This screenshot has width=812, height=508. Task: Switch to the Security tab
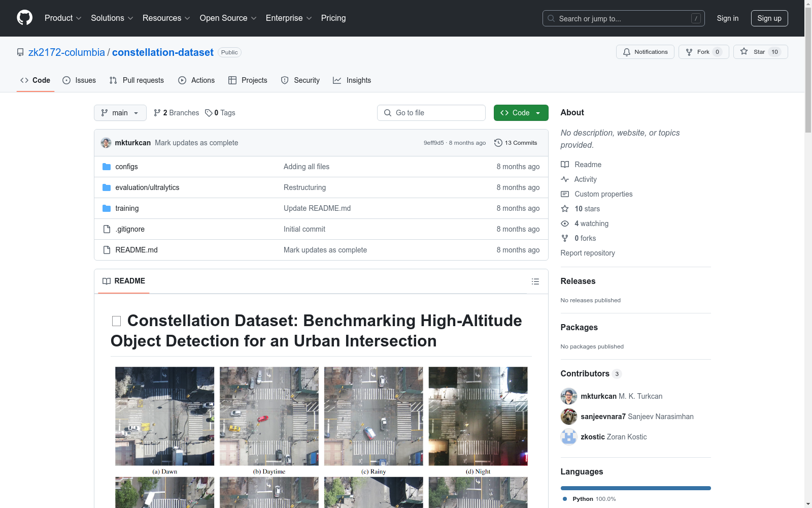pyautogui.click(x=300, y=80)
